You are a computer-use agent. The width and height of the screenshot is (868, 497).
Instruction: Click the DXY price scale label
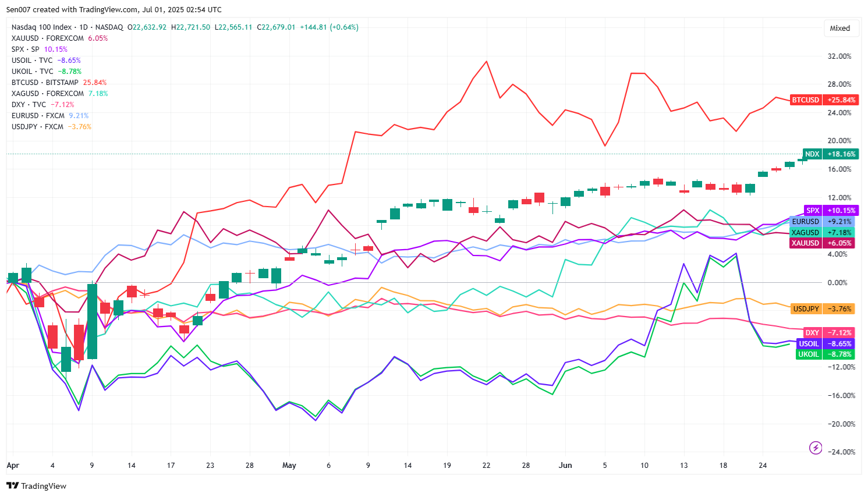click(x=812, y=333)
